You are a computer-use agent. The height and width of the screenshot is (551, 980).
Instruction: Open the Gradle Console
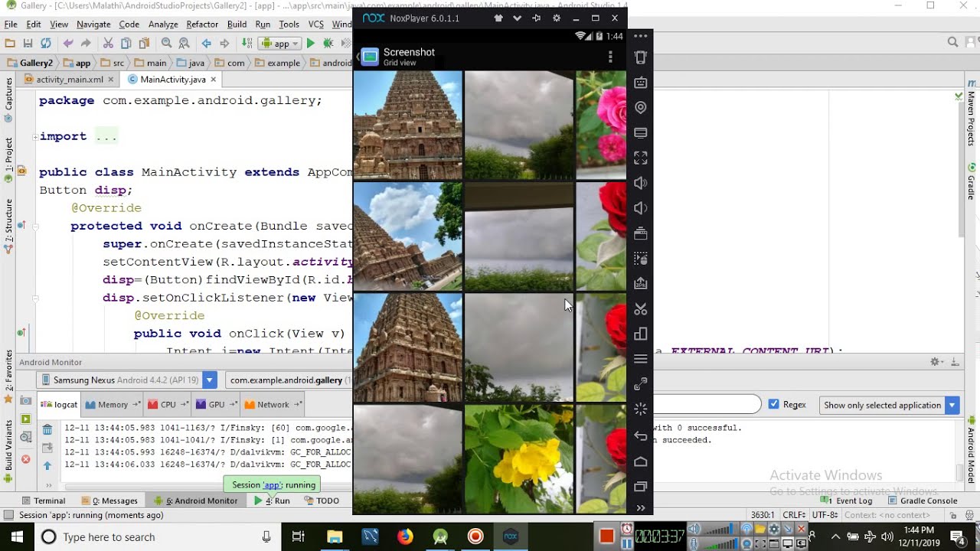(x=923, y=500)
